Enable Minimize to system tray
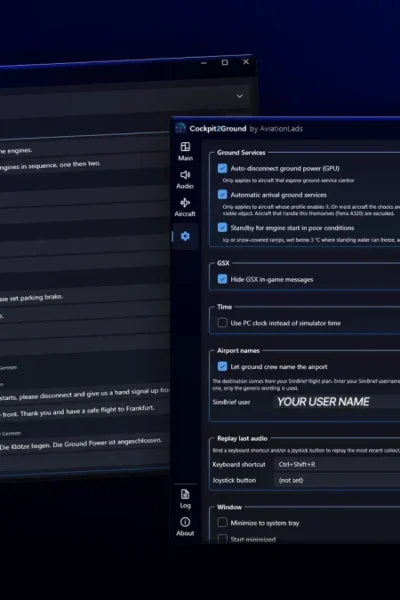The width and height of the screenshot is (400, 600). (x=222, y=523)
